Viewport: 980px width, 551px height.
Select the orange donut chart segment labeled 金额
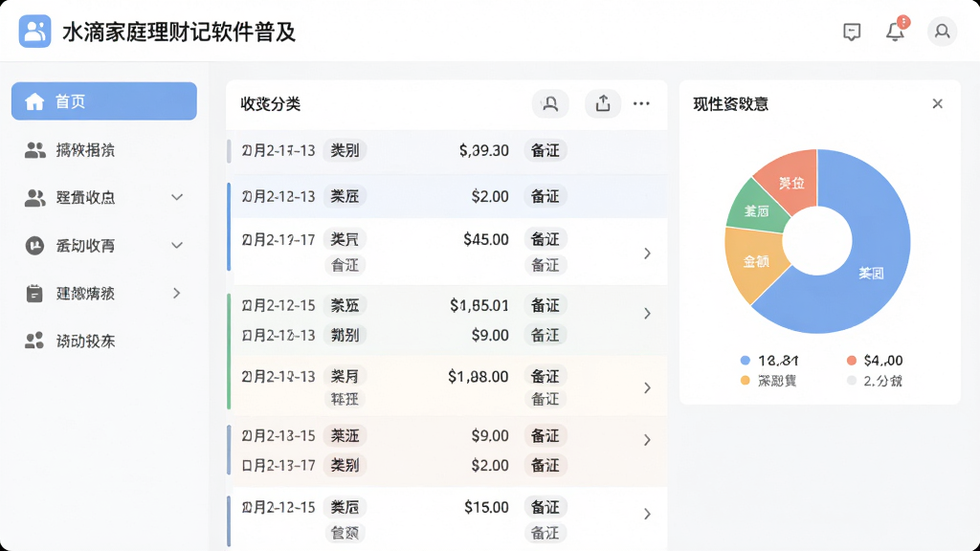755,262
